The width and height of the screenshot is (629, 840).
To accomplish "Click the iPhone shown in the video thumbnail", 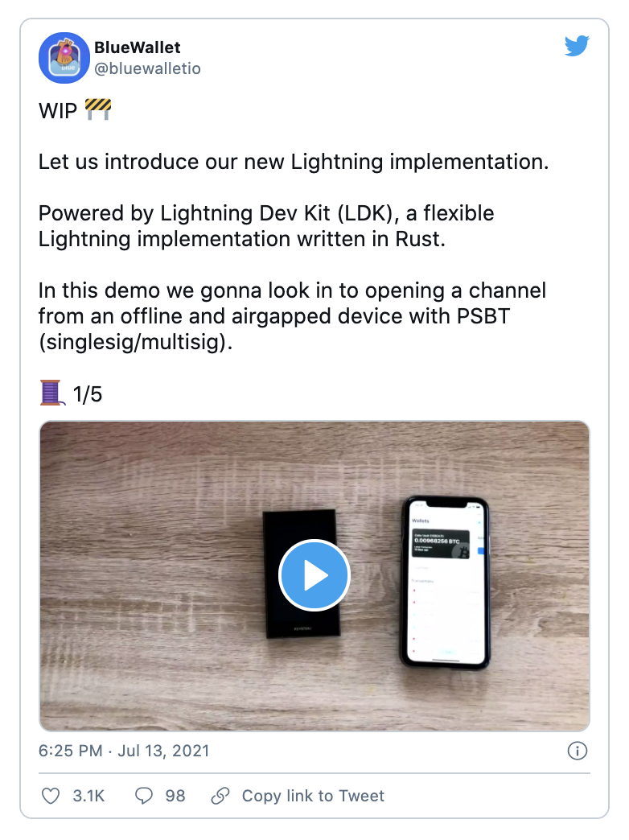I will coord(445,583).
